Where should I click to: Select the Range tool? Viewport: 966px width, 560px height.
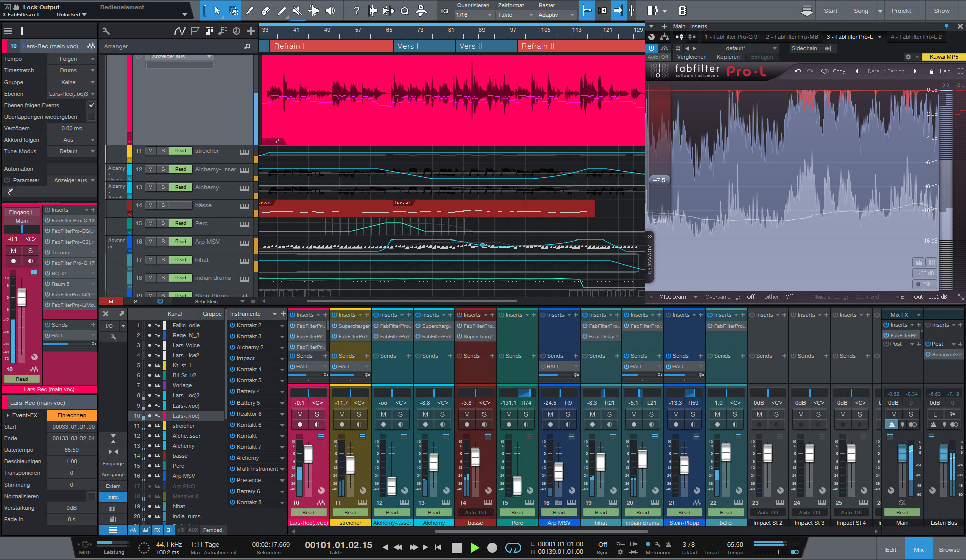point(234,11)
